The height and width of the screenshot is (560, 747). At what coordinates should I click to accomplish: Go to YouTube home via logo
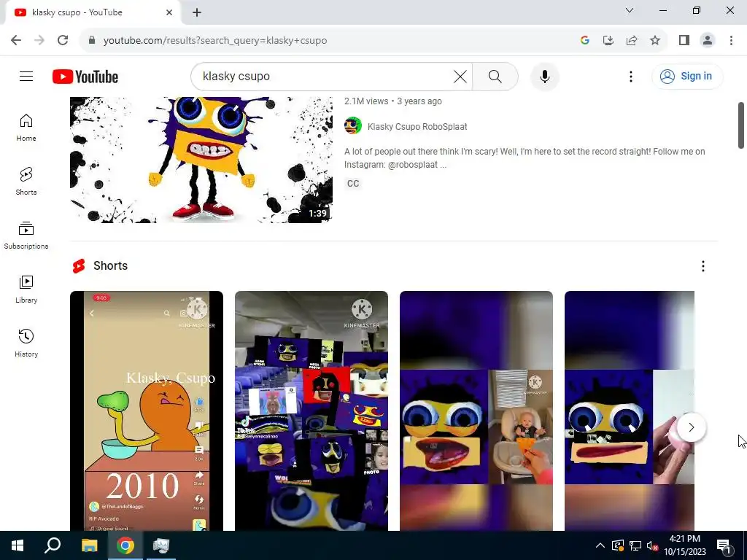click(85, 77)
